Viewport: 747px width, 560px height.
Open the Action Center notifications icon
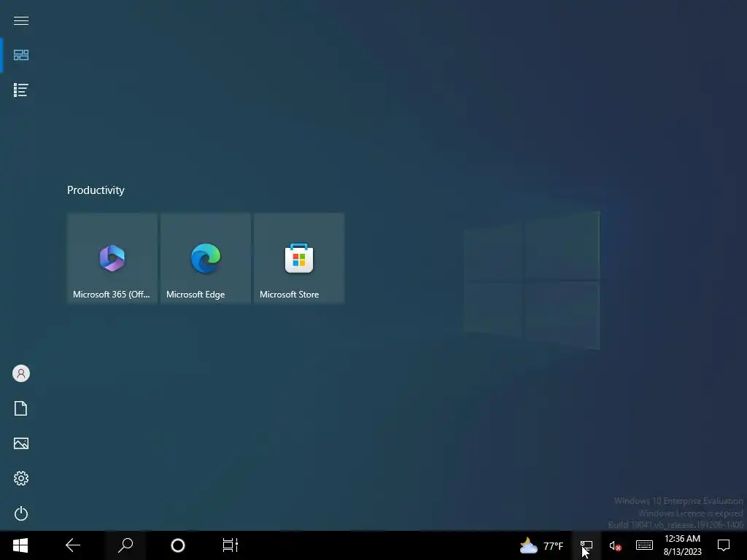coord(724,545)
